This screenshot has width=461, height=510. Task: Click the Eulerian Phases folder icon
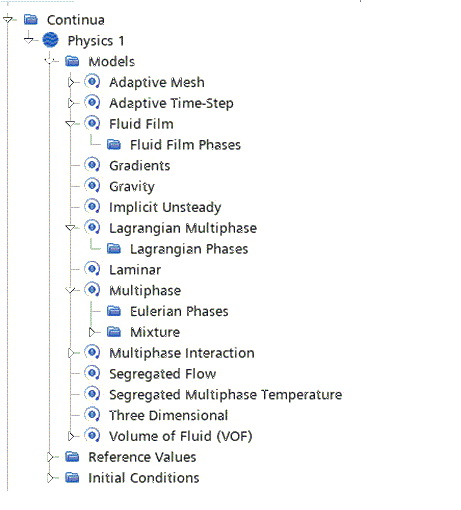click(x=114, y=311)
